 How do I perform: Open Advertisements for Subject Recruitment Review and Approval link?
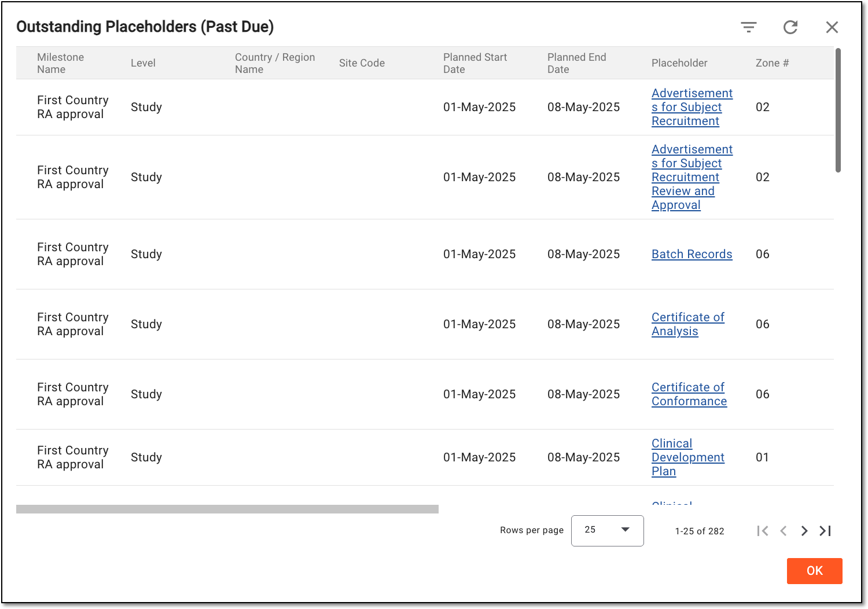(692, 177)
